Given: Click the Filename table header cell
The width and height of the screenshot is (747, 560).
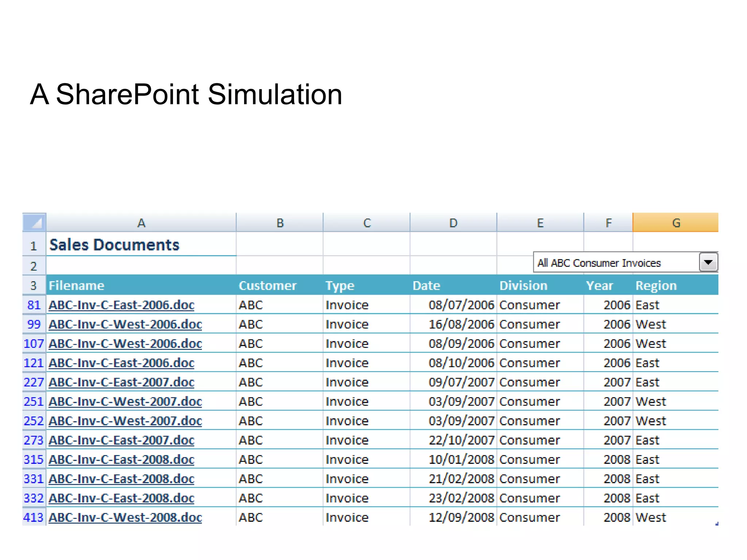Looking at the screenshot, I should click(x=141, y=285).
